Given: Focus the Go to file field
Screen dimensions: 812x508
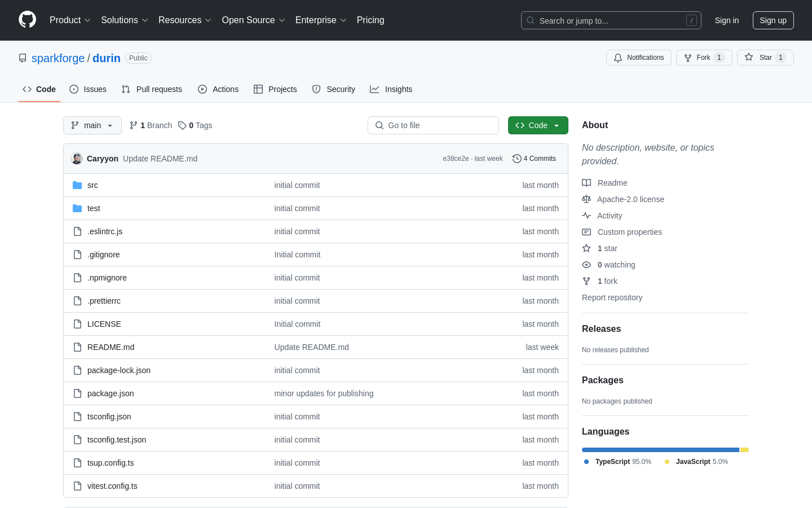Looking at the screenshot, I should (x=433, y=125).
